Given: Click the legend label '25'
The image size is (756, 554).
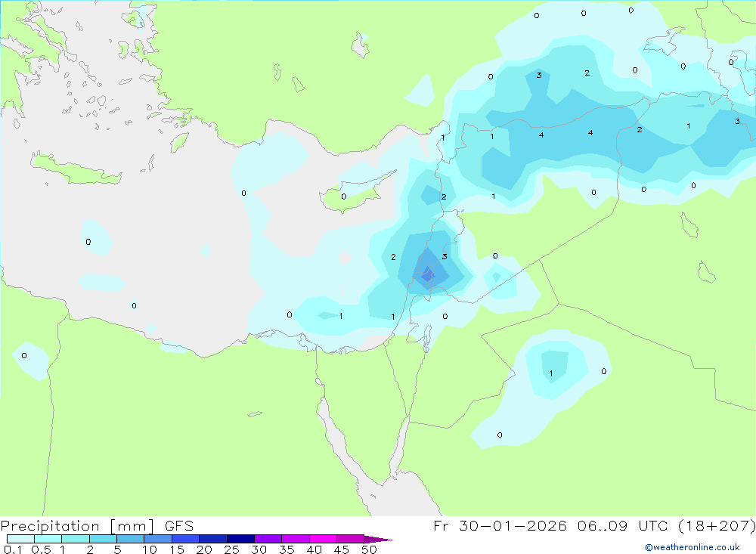Looking at the screenshot, I should pyautogui.click(x=231, y=549).
